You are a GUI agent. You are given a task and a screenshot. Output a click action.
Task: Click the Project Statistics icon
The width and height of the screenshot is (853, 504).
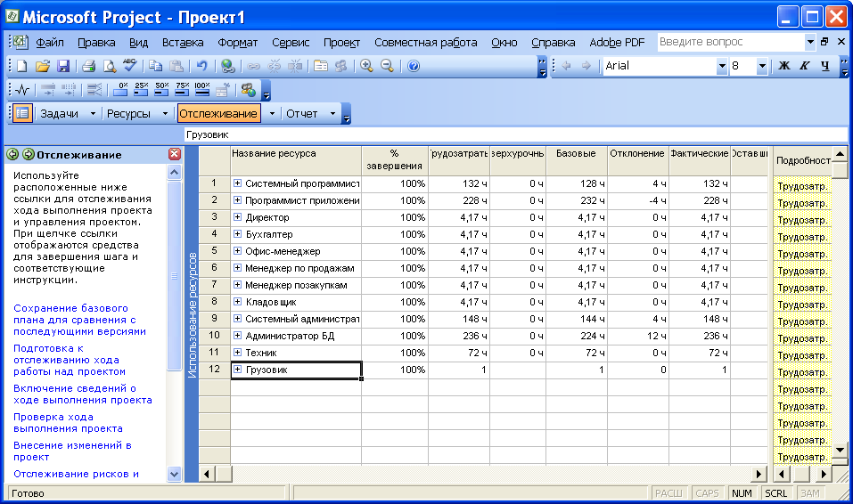point(22,90)
